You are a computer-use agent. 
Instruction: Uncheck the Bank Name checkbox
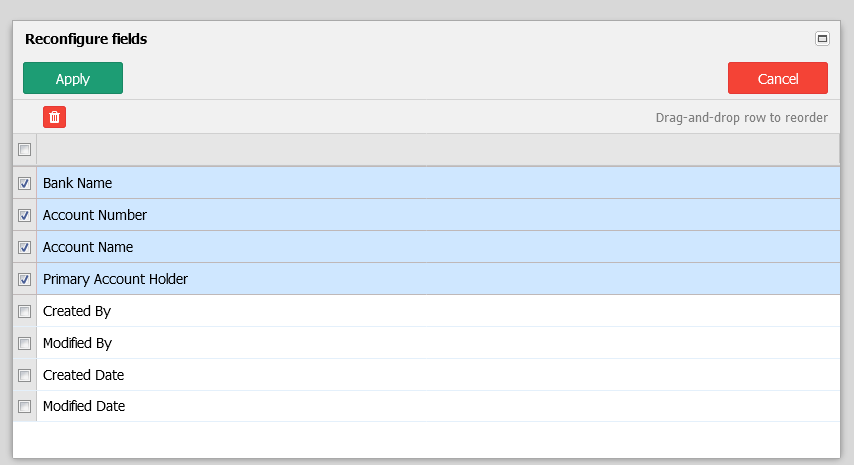(25, 183)
